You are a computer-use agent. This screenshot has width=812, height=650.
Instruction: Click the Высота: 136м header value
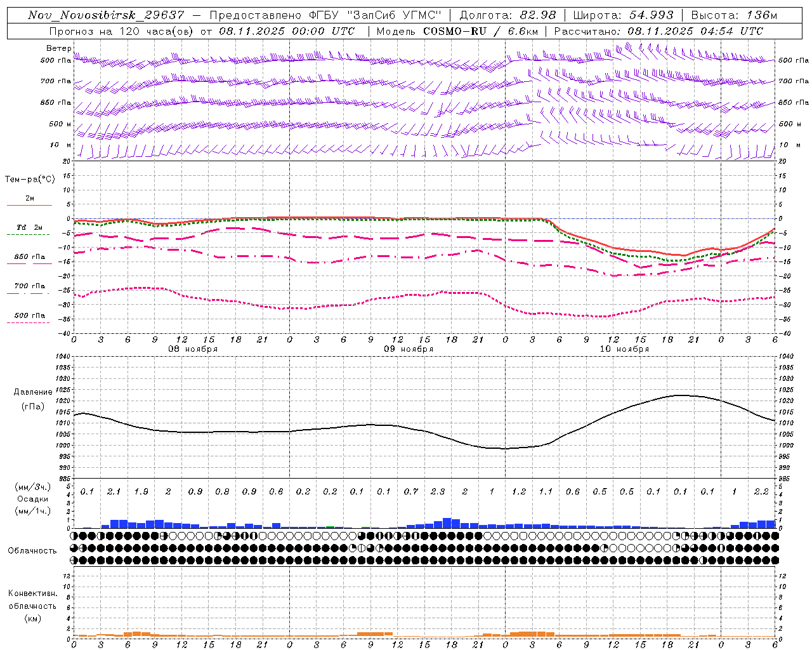click(x=734, y=15)
